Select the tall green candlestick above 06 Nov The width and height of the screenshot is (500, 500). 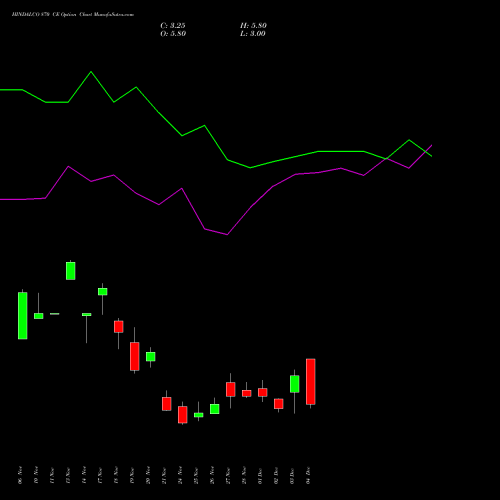[x=23, y=316]
